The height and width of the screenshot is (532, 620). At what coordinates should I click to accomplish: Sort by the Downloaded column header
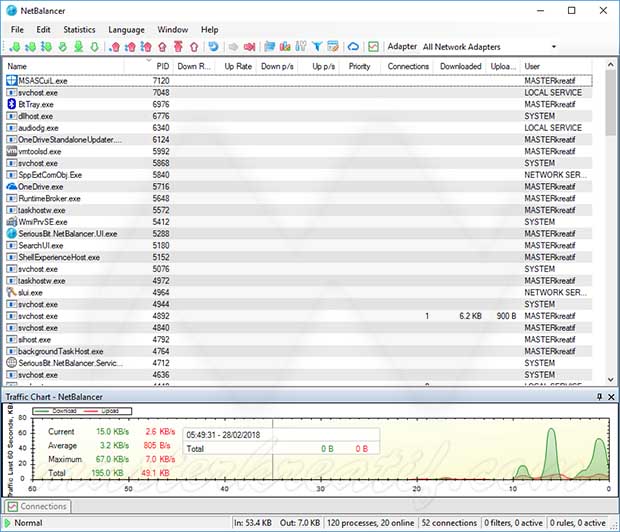461,66
